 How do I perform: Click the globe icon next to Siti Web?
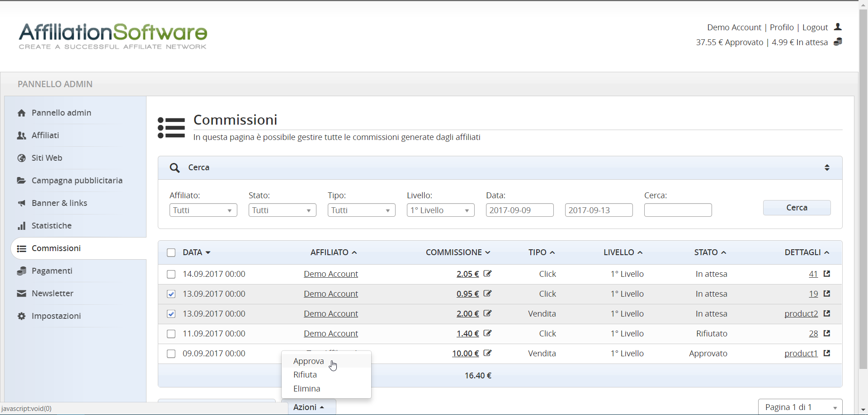tap(21, 158)
